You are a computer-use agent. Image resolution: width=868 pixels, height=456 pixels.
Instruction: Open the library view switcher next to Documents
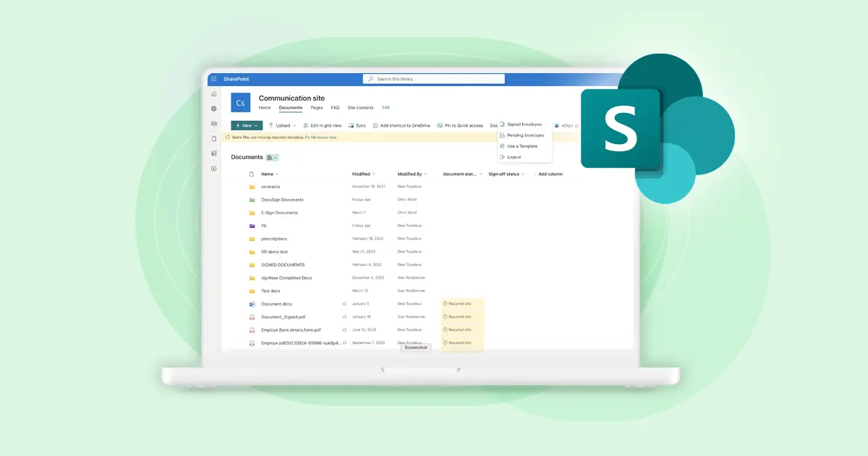273,157
